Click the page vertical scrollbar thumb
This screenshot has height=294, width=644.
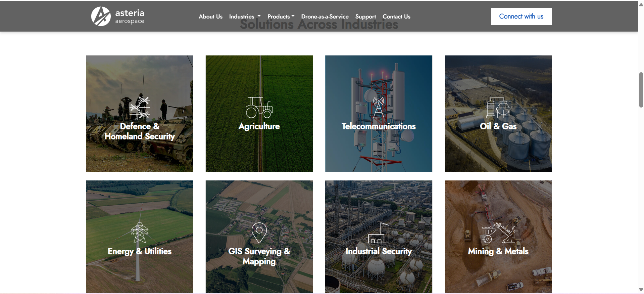point(641,90)
